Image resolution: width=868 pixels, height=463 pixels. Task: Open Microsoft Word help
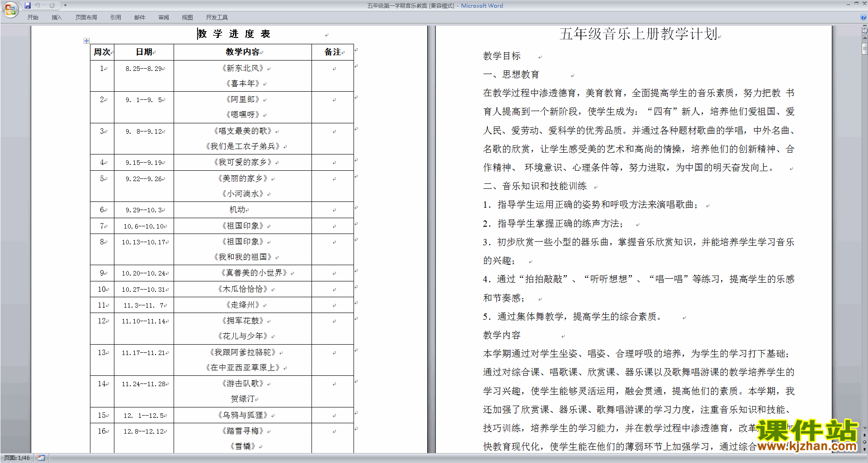click(863, 17)
